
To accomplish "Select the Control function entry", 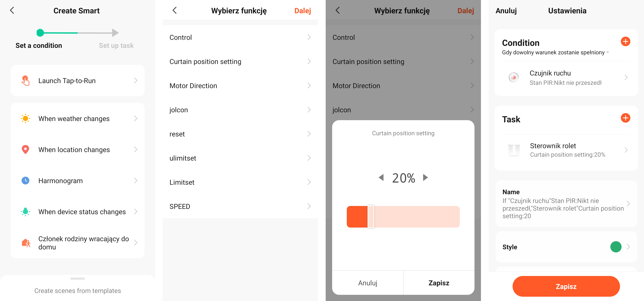I will tap(240, 38).
